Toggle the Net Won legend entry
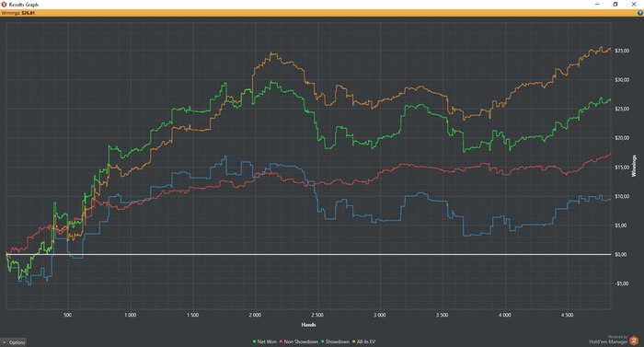Viewport: 644px width, 347px height. pyautogui.click(x=265, y=341)
